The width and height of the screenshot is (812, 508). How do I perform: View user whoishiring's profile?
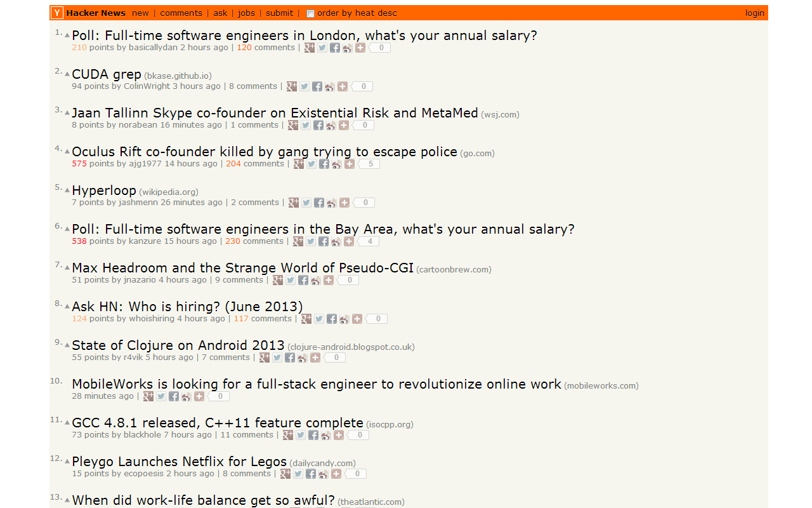coord(152,319)
